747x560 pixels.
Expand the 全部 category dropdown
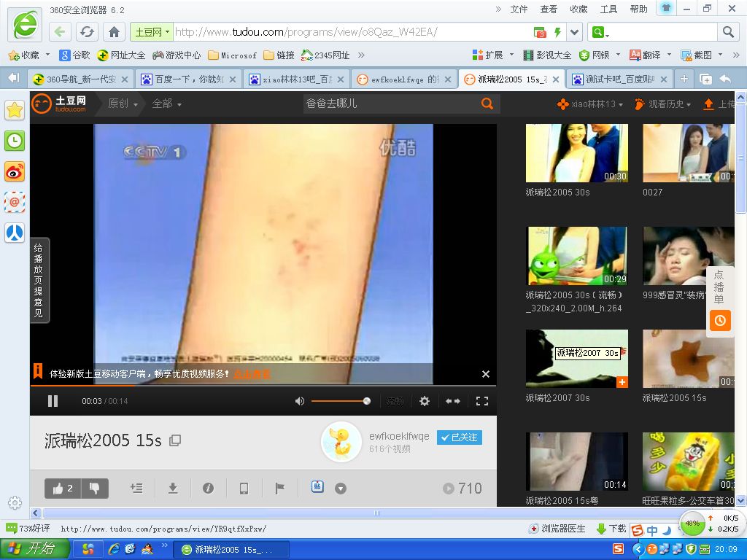(x=167, y=104)
